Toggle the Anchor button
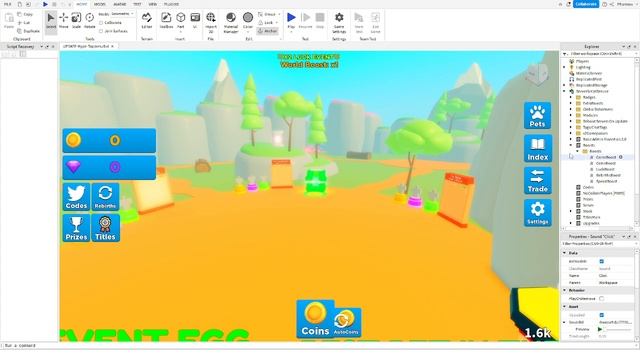Screen dimensions: 640x360 267,31
